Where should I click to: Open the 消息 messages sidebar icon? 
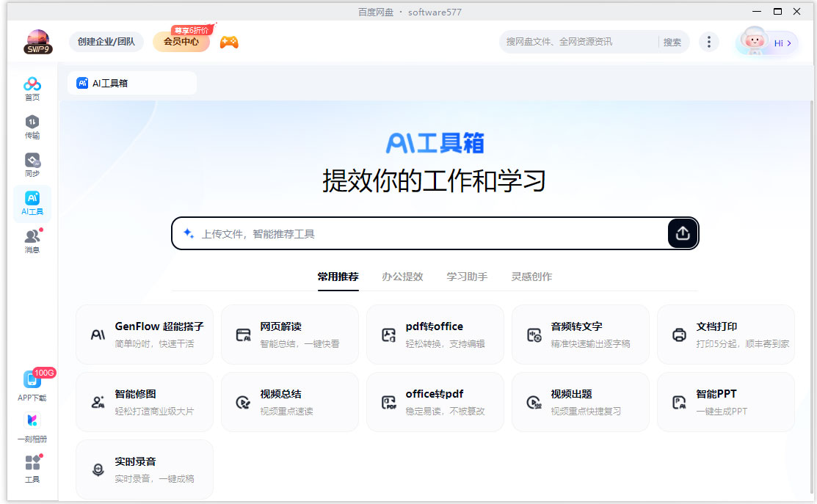(32, 241)
